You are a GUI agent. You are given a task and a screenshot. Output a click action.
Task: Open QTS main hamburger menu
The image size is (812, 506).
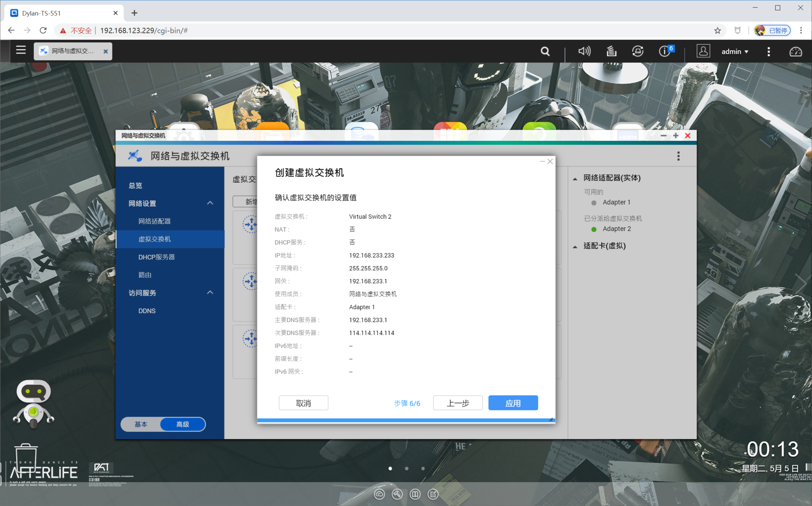[x=21, y=50]
